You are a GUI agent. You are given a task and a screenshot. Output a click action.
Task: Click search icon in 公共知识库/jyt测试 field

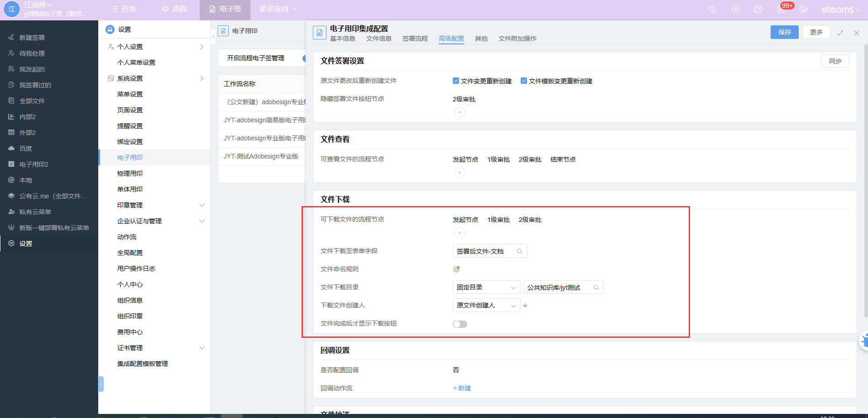tap(596, 288)
